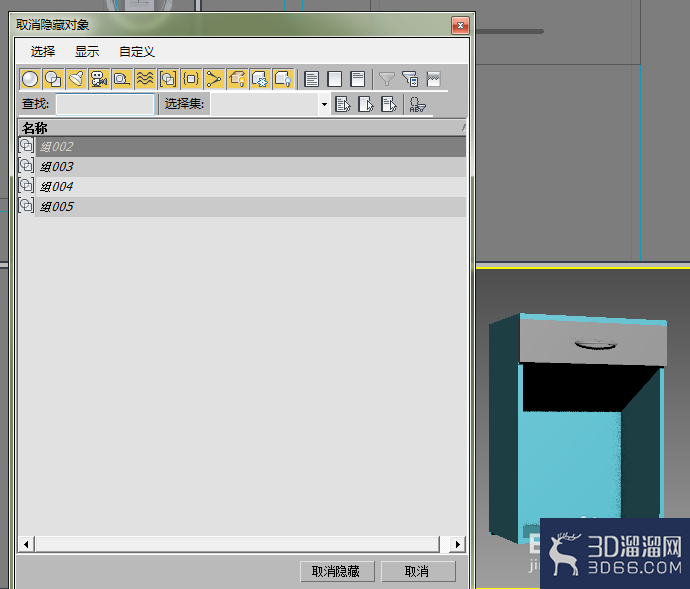Click the Select None blank-page cursor icon
The width and height of the screenshot is (690, 589).
click(366, 104)
